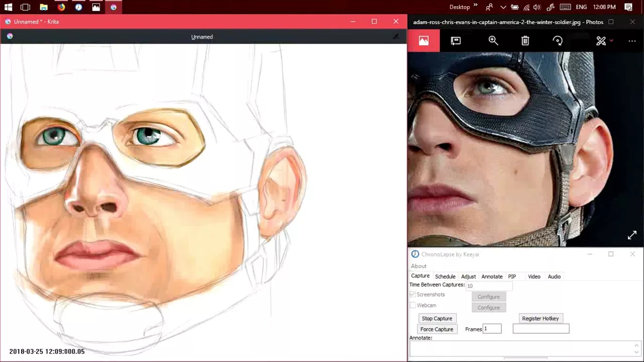Delete the photo with the trash icon
This screenshot has width=644, height=362.
click(525, 41)
